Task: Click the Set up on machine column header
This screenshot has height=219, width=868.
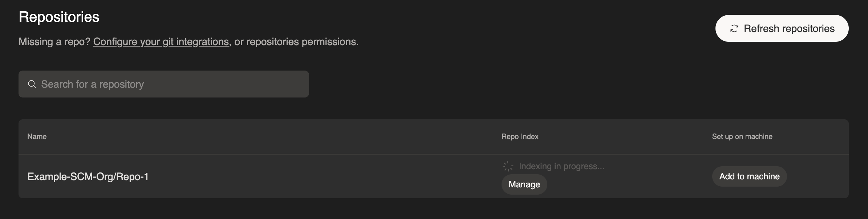Action: coord(742,136)
